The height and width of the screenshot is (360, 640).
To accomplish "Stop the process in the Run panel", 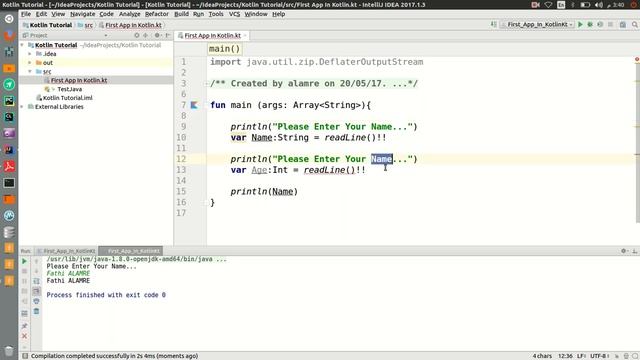I will (x=24, y=271).
